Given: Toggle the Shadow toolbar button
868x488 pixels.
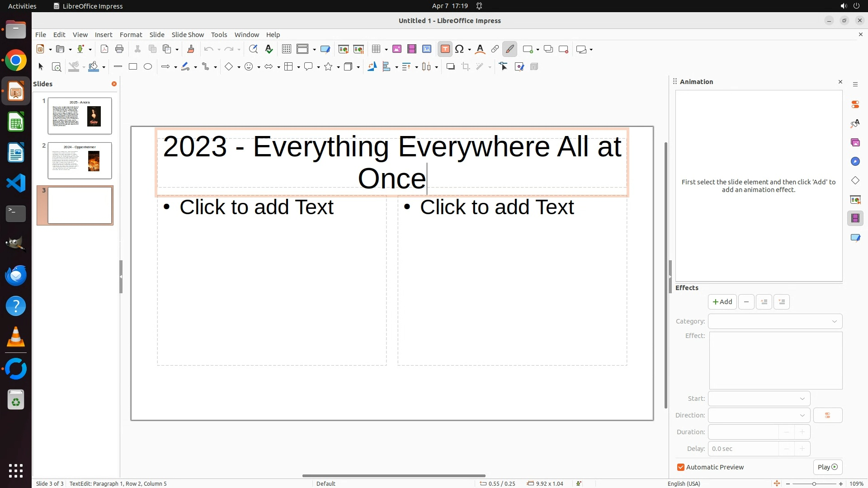Looking at the screenshot, I should coord(450,67).
